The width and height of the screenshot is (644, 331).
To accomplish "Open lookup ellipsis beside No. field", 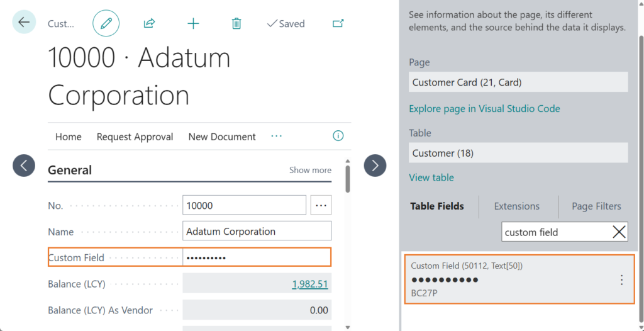I will (x=321, y=205).
